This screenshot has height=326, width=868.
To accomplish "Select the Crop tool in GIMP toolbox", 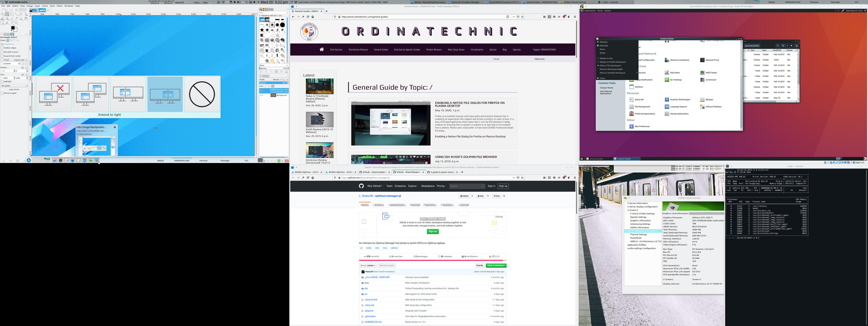I will pyautogui.click(x=21, y=14).
